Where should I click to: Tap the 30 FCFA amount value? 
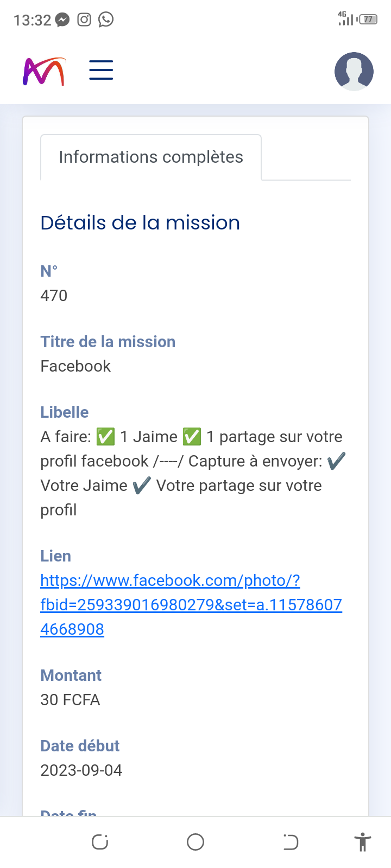[x=70, y=700]
